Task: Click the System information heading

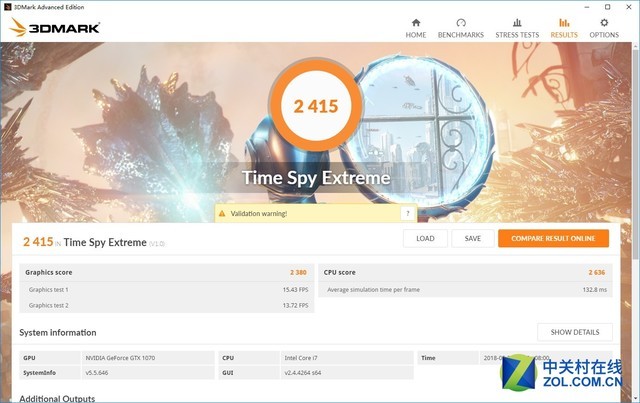Action: click(58, 333)
